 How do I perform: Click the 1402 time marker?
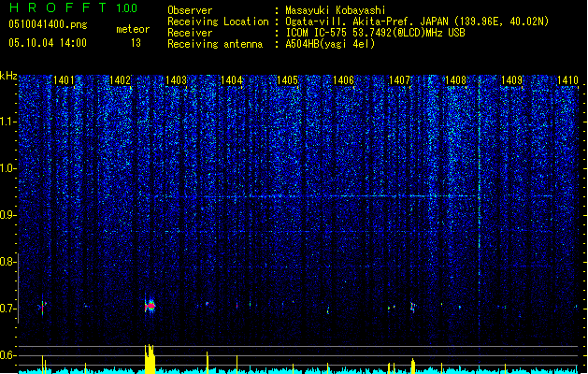pos(120,80)
